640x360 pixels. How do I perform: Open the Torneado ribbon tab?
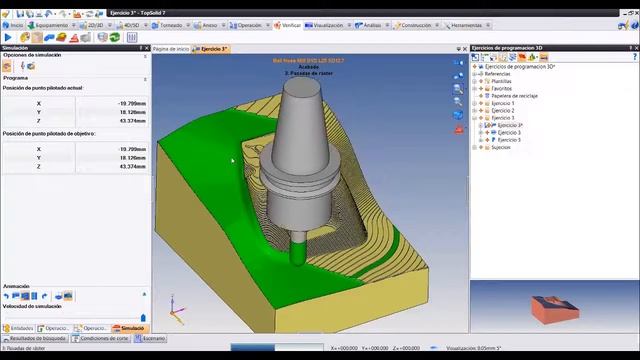point(167,25)
